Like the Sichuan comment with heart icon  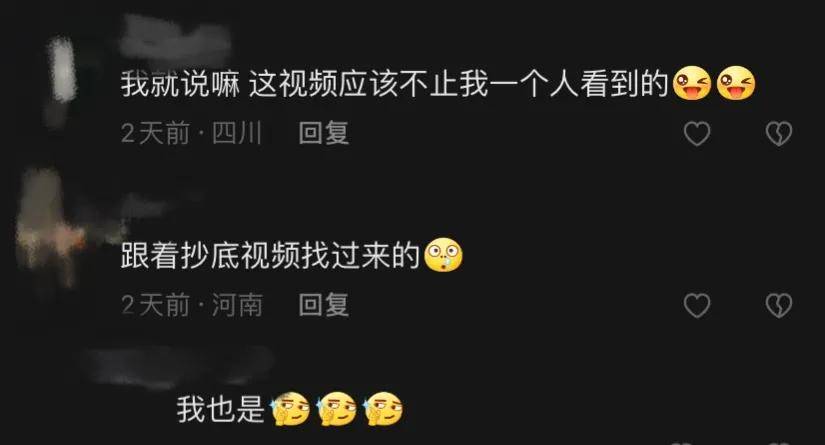(x=697, y=134)
